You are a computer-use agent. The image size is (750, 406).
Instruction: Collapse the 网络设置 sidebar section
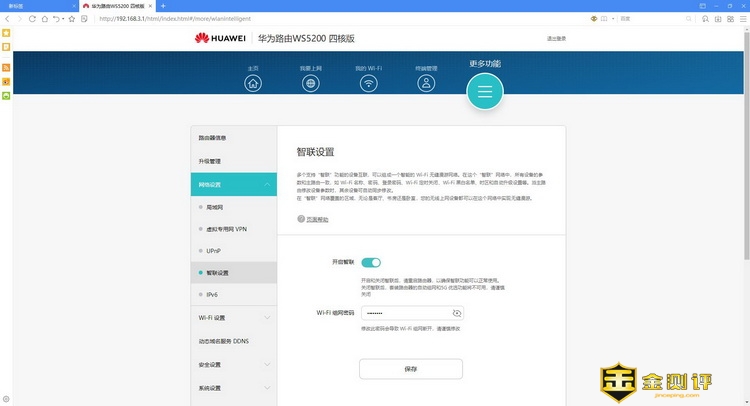(x=267, y=185)
